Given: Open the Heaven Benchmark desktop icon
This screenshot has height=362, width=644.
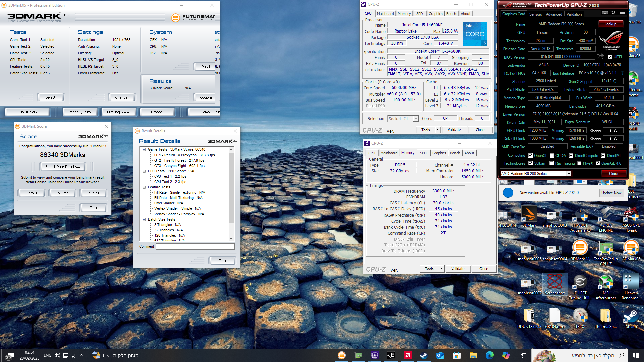Looking at the screenshot, I should (631, 287).
